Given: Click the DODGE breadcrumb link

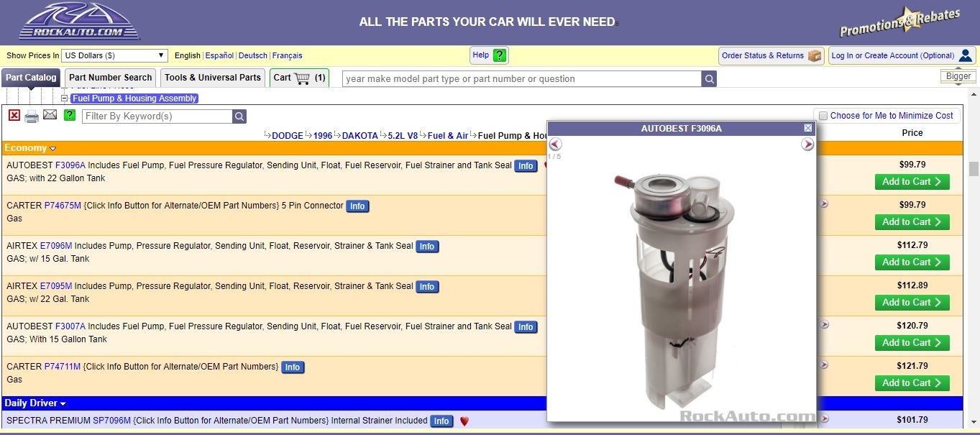Looking at the screenshot, I should [288, 136].
